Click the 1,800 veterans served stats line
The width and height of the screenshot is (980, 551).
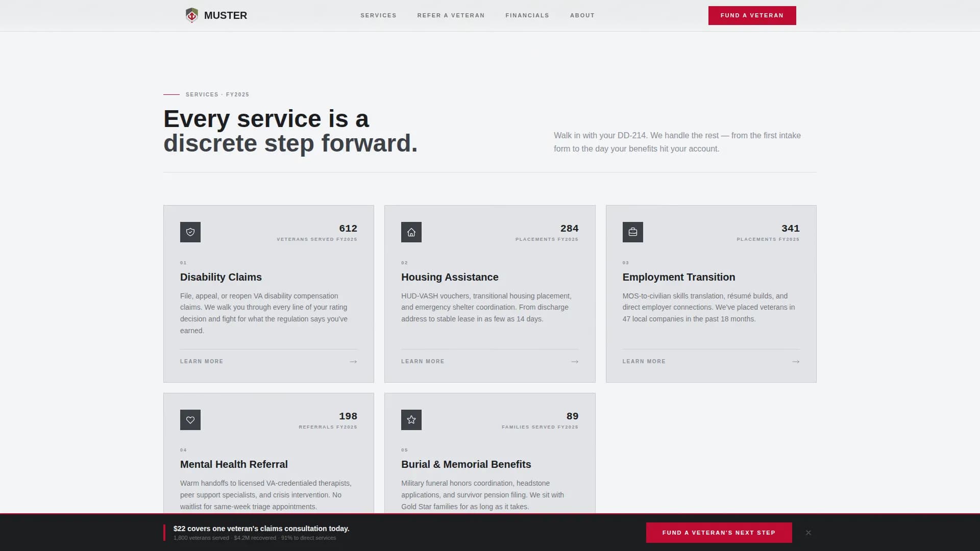click(255, 538)
